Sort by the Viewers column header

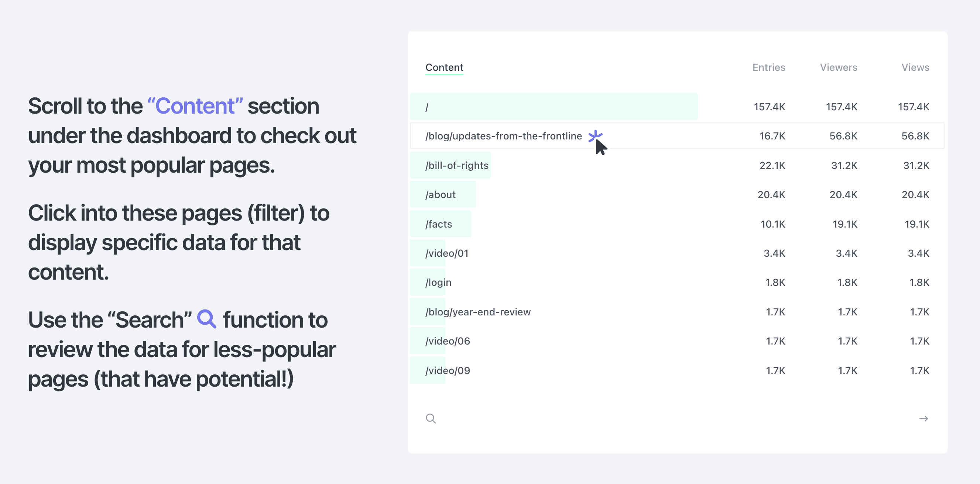(x=838, y=67)
